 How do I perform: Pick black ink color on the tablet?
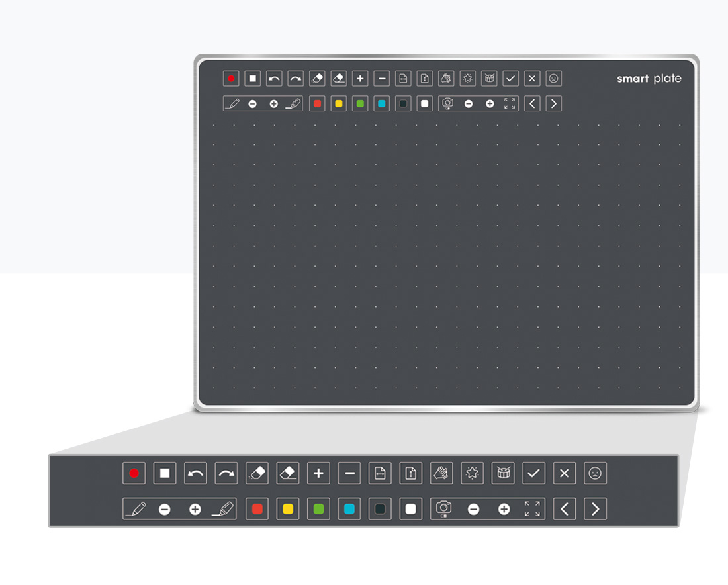pos(403,103)
